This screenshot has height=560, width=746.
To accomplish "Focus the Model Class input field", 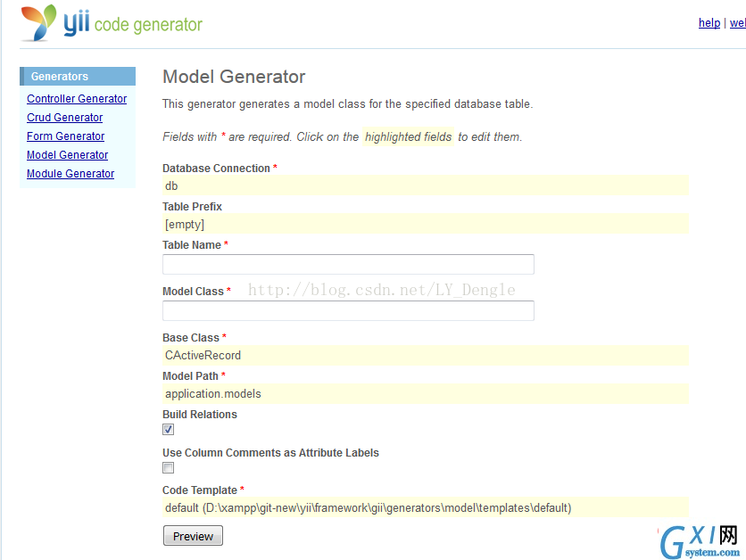I will tap(348, 311).
